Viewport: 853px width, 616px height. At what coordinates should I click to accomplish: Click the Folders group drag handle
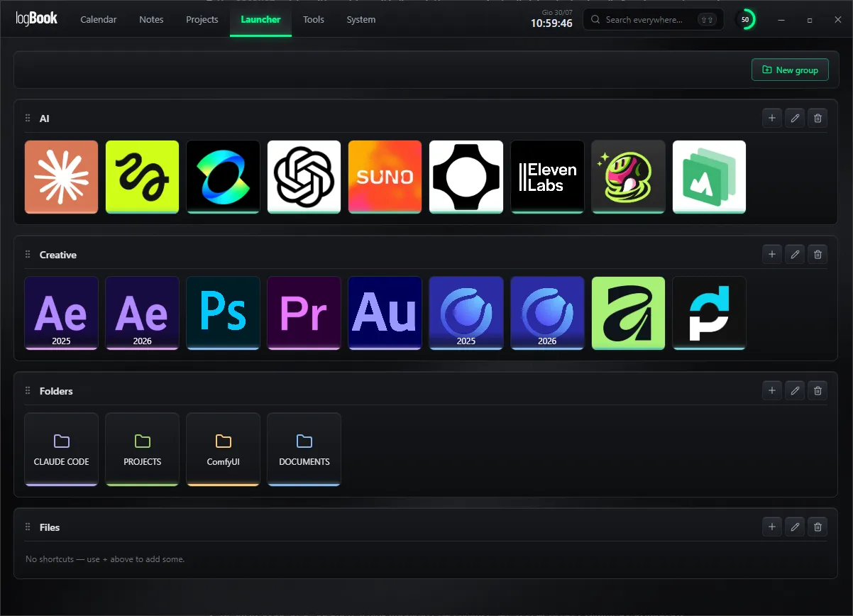point(28,391)
